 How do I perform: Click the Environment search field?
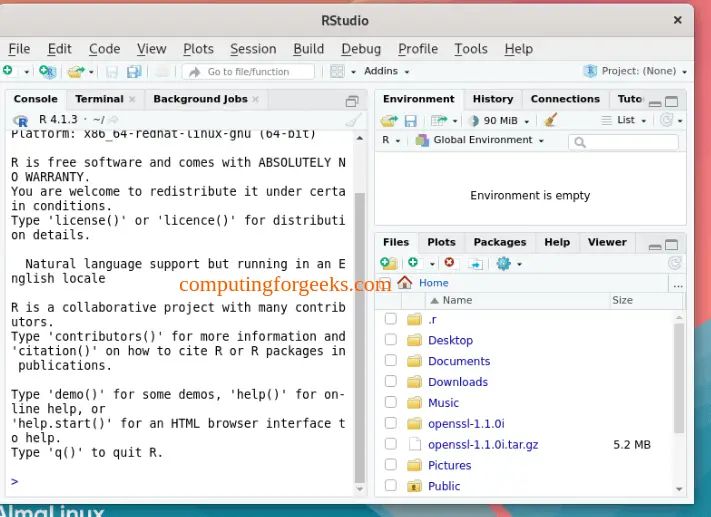[623, 142]
